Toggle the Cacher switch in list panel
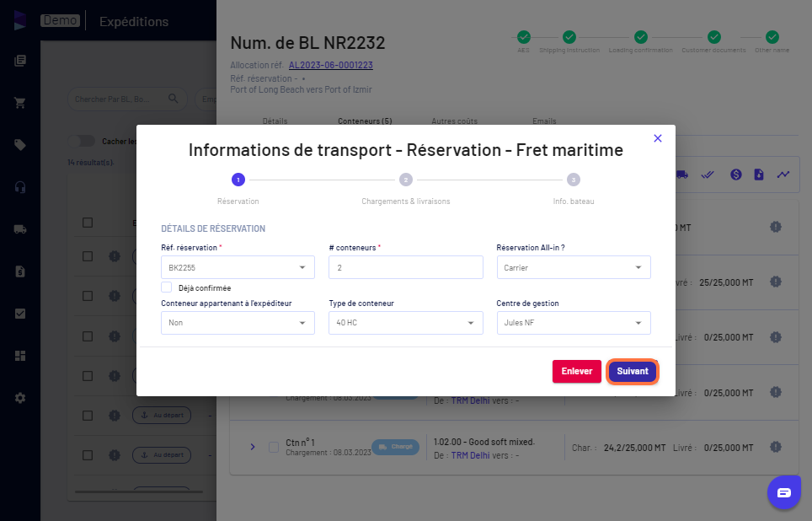The height and width of the screenshot is (521, 812). (82, 141)
